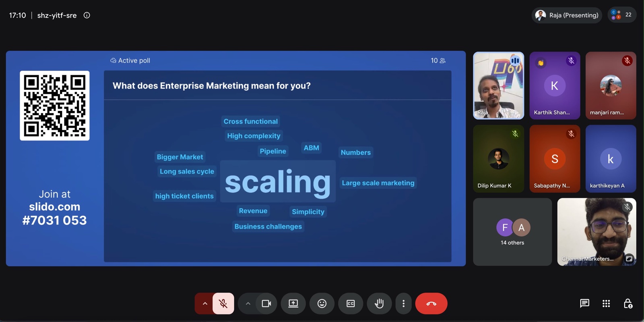Click the meeting code shz-yitf-sre
644x322 pixels.
57,15
